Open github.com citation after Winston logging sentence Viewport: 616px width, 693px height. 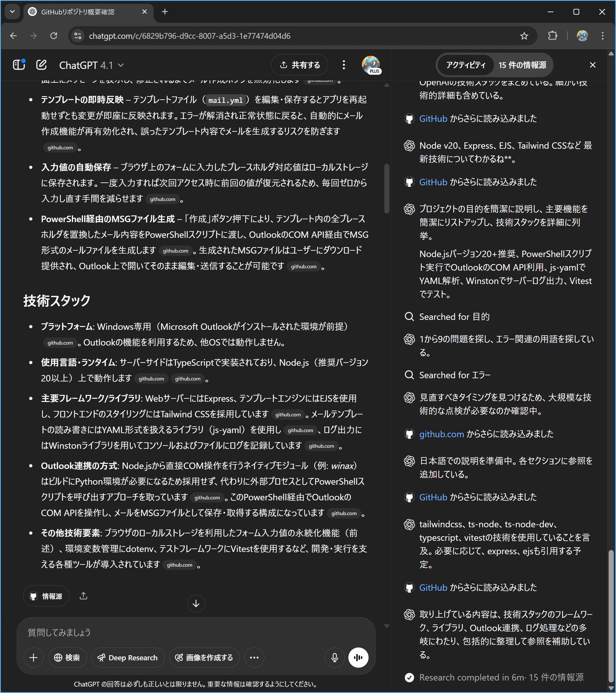coord(321,446)
